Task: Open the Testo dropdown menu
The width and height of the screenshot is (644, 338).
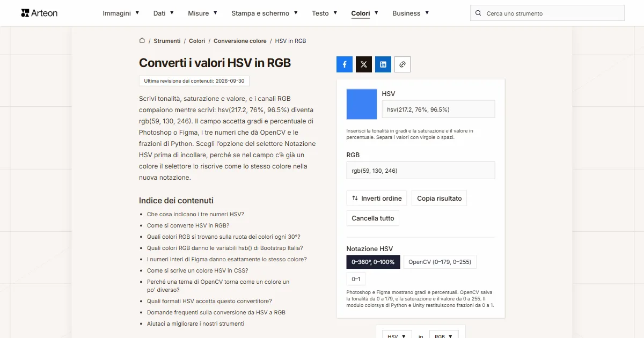Action: point(324,13)
